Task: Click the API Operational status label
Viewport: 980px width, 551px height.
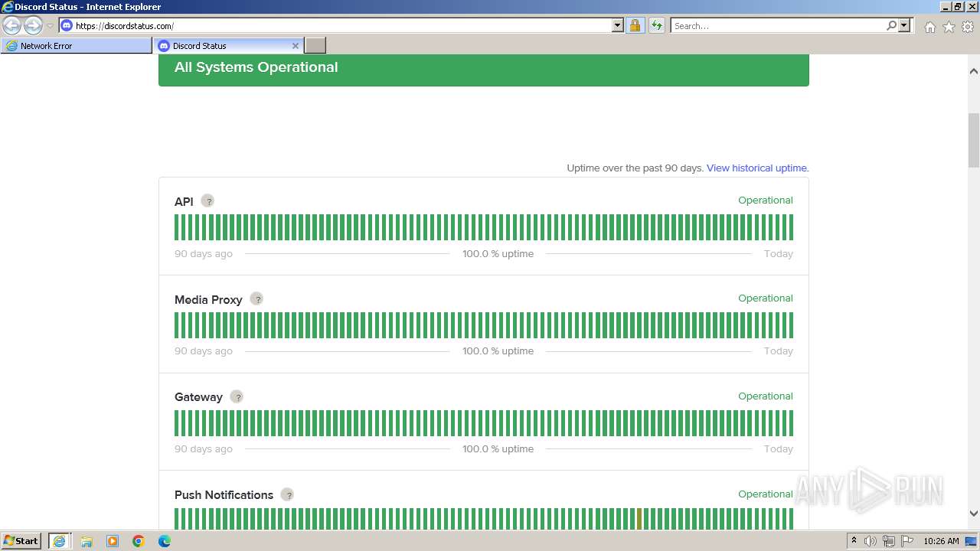Action: pyautogui.click(x=766, y=201)
